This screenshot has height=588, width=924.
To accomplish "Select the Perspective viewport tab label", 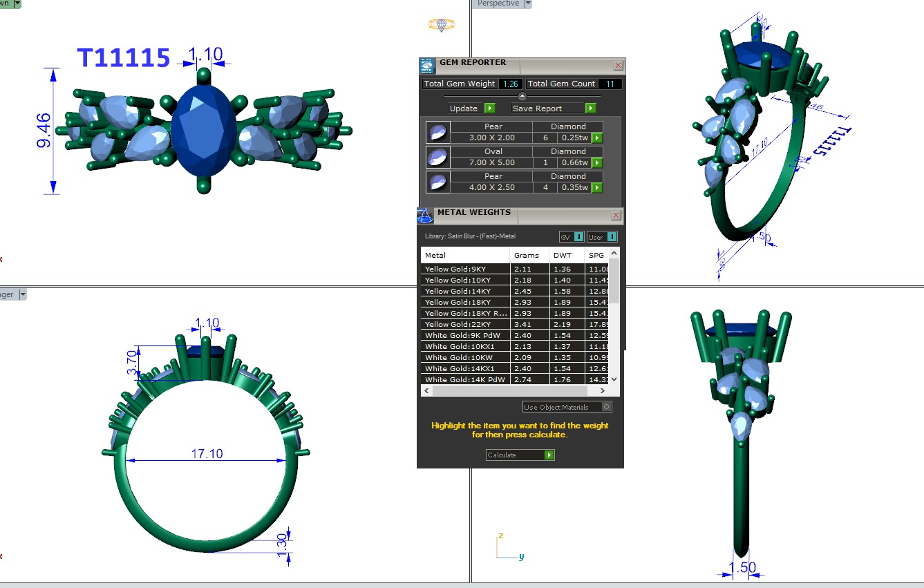I will 498,3.
